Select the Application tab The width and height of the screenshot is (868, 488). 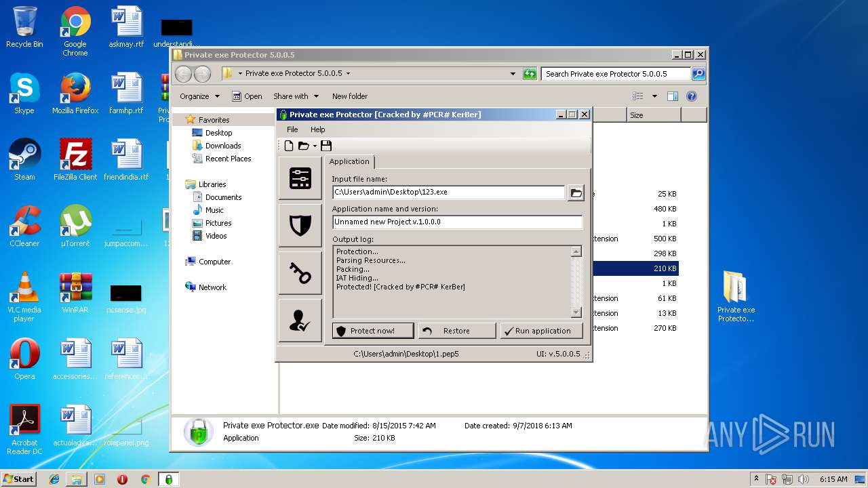tap(349, 161)
